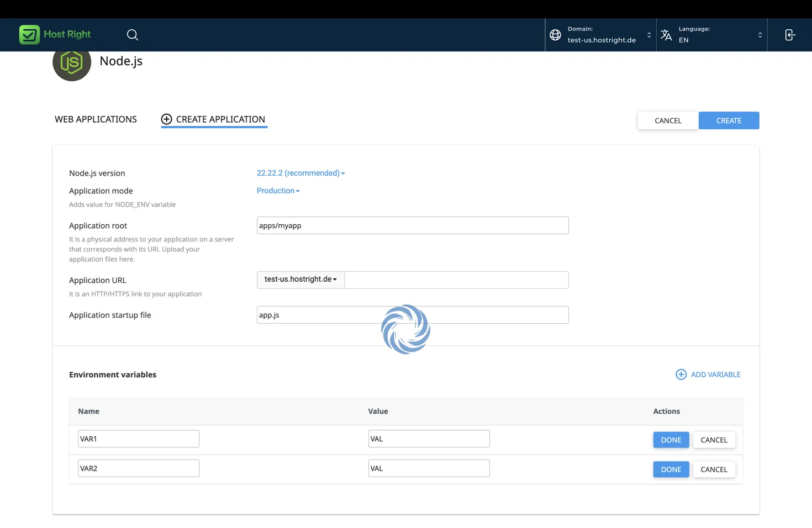This screenshot has height=528, width=812.
Task: Click the Node.js version label
Action: tap(97, 173)
